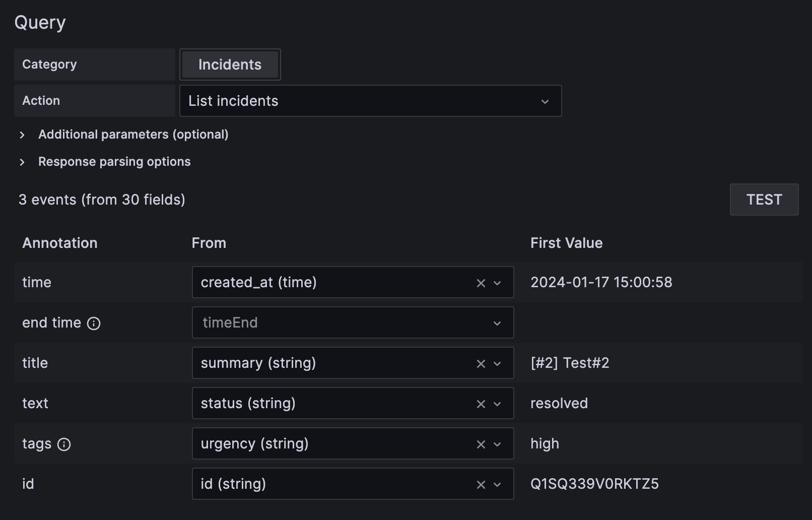This screenshot has width=812, height=520.
Task: Toggle the text annotation field selector
Action: tap(497, 403)
